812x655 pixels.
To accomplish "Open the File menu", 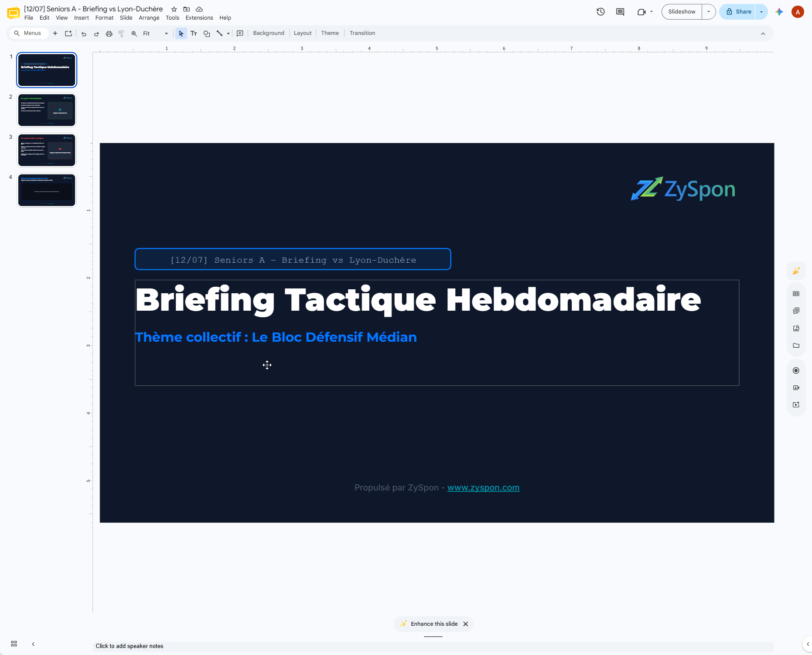I will (x=29, y=18).
